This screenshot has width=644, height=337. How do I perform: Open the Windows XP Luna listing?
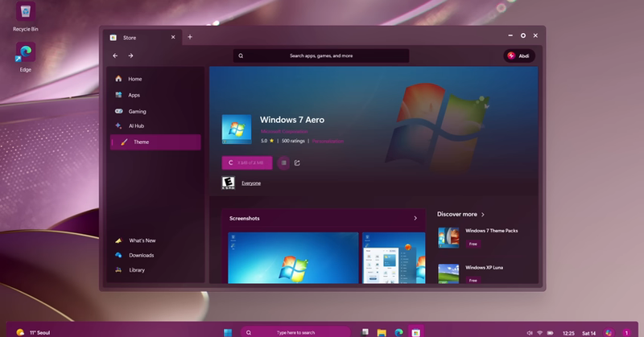(x=484, y=268)
